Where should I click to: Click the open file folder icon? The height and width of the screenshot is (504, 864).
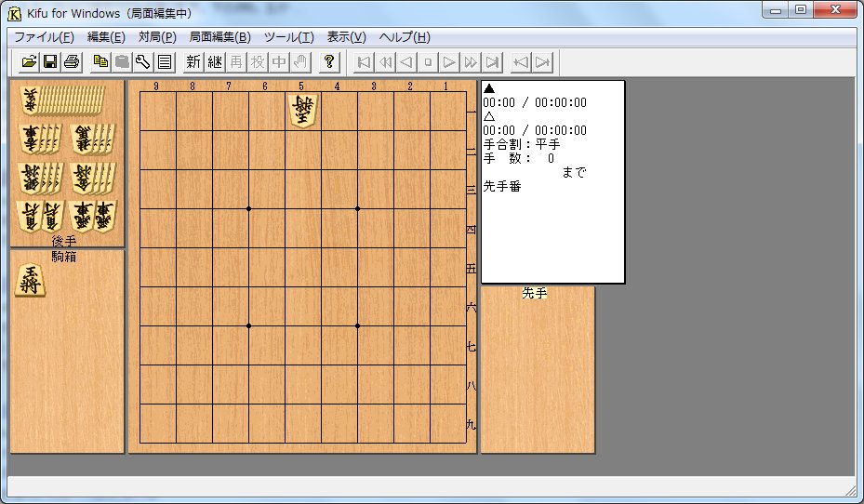pos(30,62)
